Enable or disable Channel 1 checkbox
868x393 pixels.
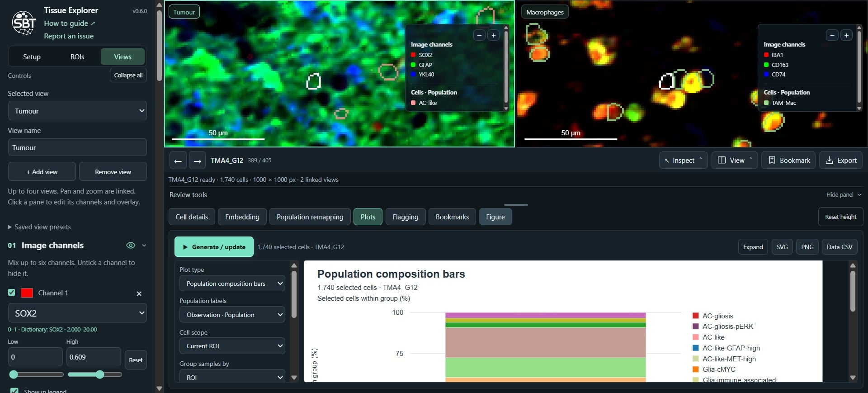tap(12, 293)
